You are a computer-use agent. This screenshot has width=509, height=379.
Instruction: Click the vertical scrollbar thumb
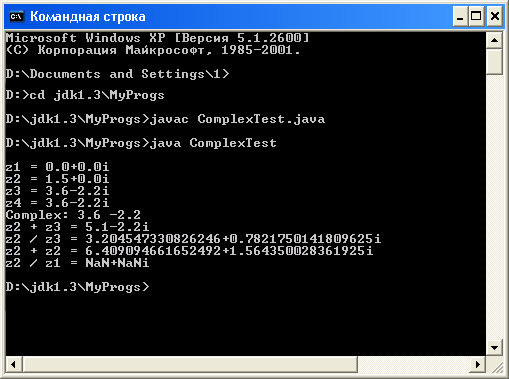494,62
